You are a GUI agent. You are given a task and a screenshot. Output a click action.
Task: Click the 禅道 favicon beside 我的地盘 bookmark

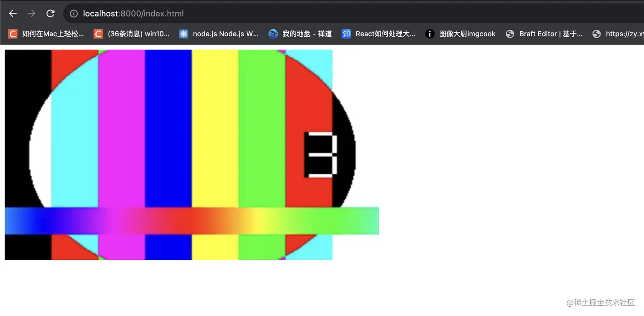[273, 34]
